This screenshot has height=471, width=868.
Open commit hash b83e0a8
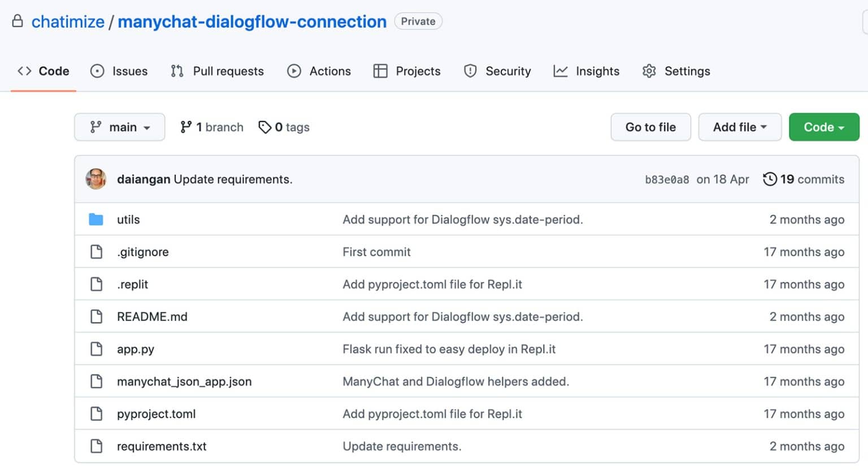(667, 180)
